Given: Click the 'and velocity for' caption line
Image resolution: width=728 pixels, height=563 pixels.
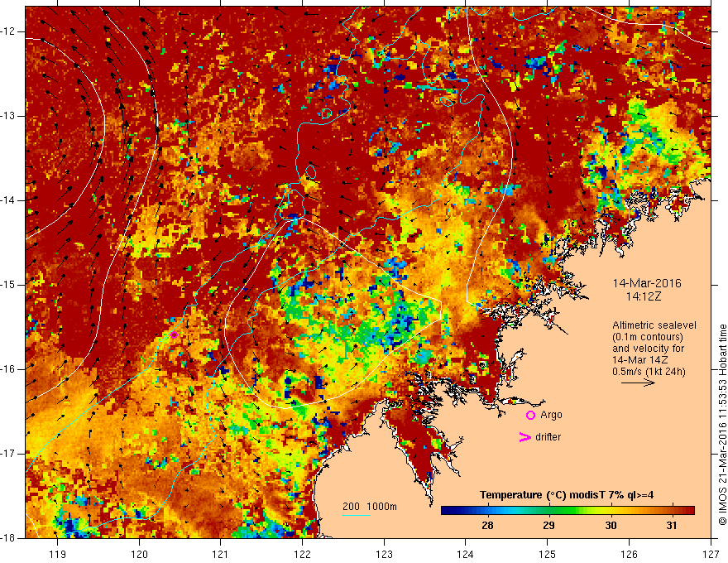Looking at the screenshot, I should 648,349.
